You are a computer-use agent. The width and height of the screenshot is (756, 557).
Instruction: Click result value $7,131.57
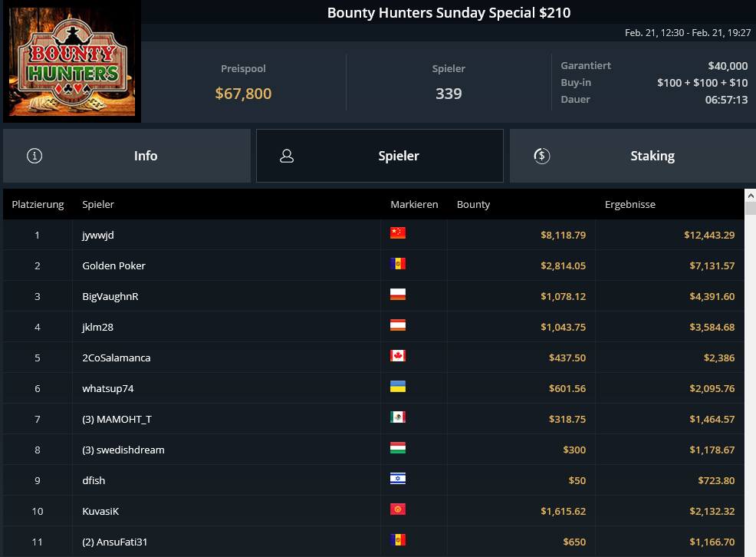point(712,265)
